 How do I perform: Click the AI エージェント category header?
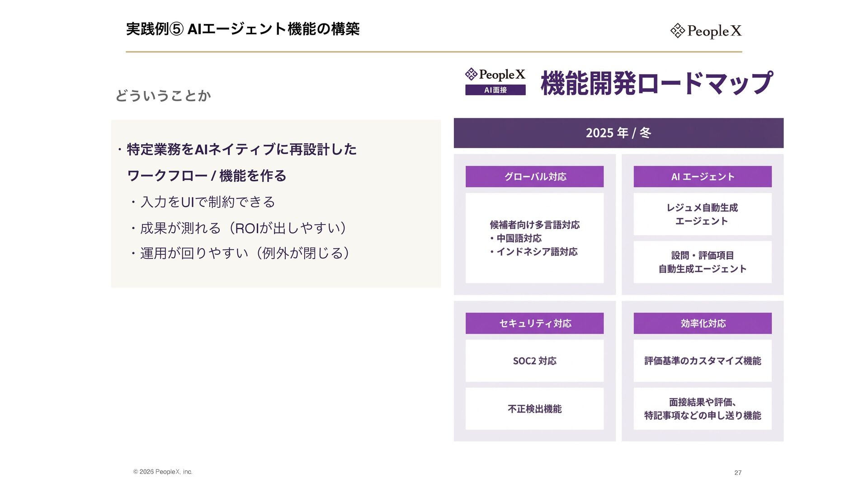[x=702, y=177]
